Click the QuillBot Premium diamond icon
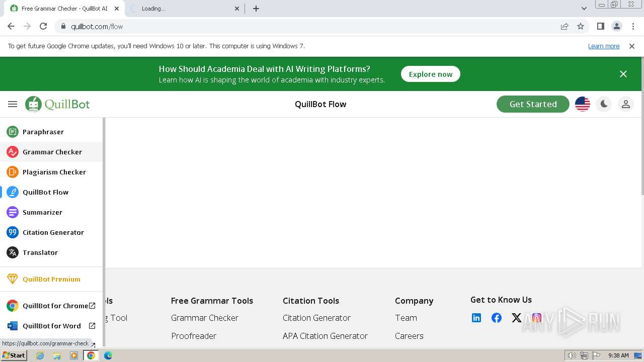Viewport: 644px width, 362px height. [13, 279]
